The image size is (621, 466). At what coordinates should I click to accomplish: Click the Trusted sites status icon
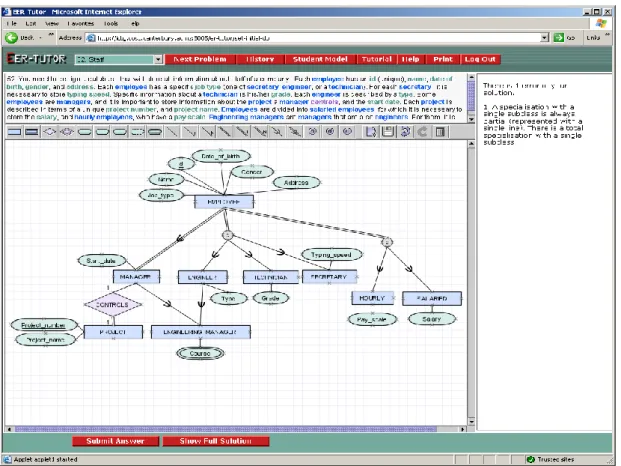[530, 459]
